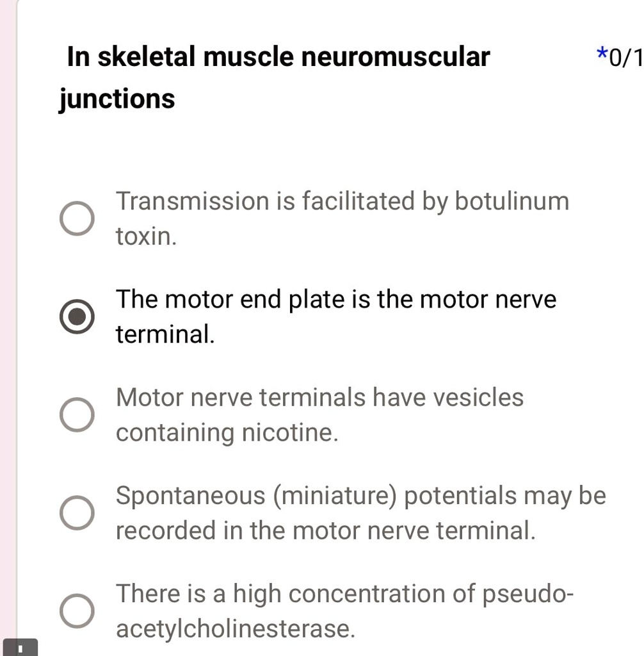The height and width of the screenshot is (656, 644).
Task: Click the empty circle beside the first option
Action: (x=77, y=218)
